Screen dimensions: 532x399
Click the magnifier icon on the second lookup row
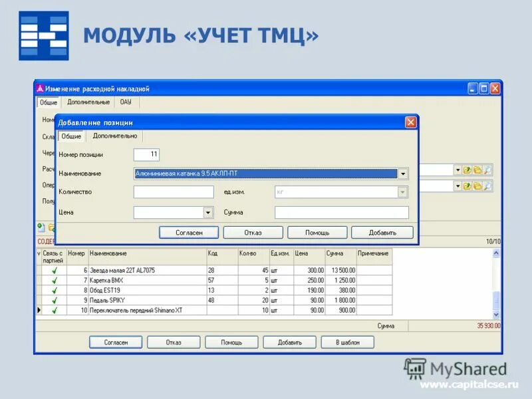pyautogui.click(x=487, y=185)
